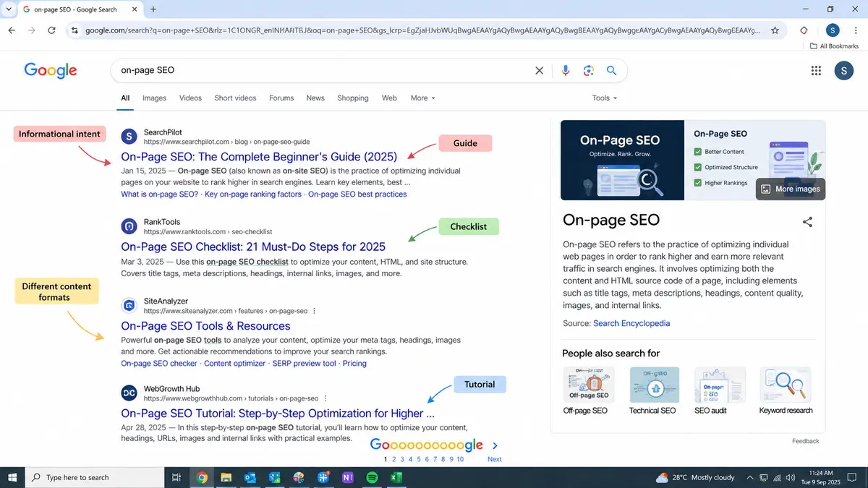View site information icon in address bar
This screenshot has width=868, height=488.
pyautogui.click(x=74, y=30)
